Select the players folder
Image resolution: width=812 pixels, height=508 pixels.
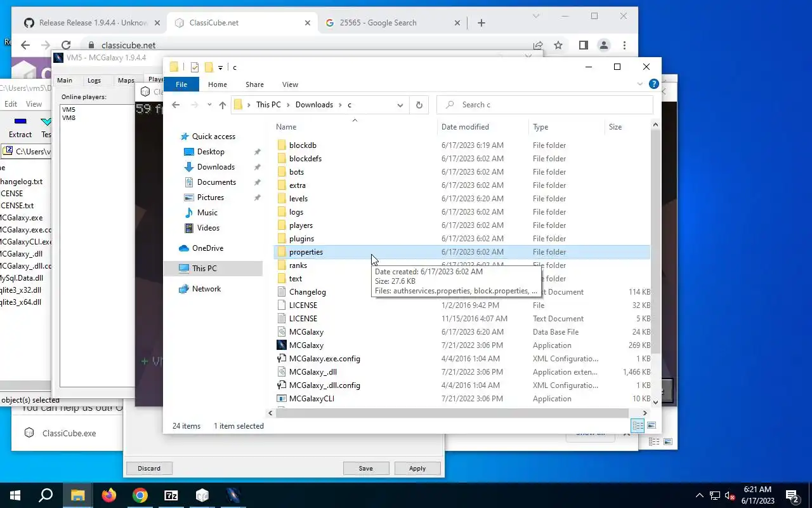point(301,225)
